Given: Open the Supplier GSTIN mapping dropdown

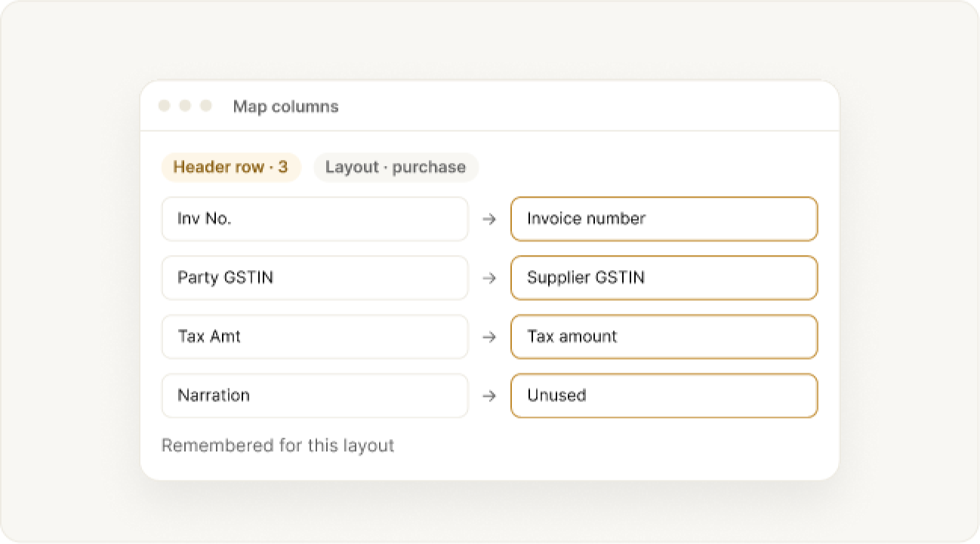Looking at the screenshot, I should [664, 278].
